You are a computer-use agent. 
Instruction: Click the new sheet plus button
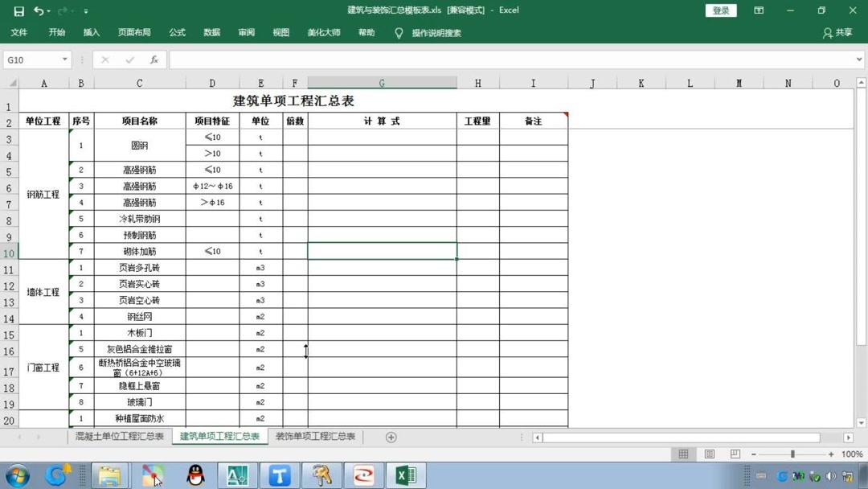(391, 437)
